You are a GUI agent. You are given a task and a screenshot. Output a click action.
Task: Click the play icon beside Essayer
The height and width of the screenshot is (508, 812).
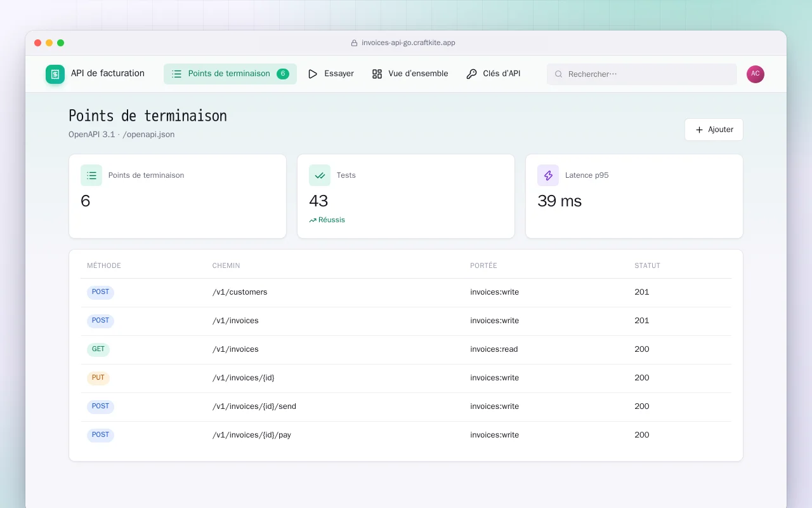click(x=313, y=74)
